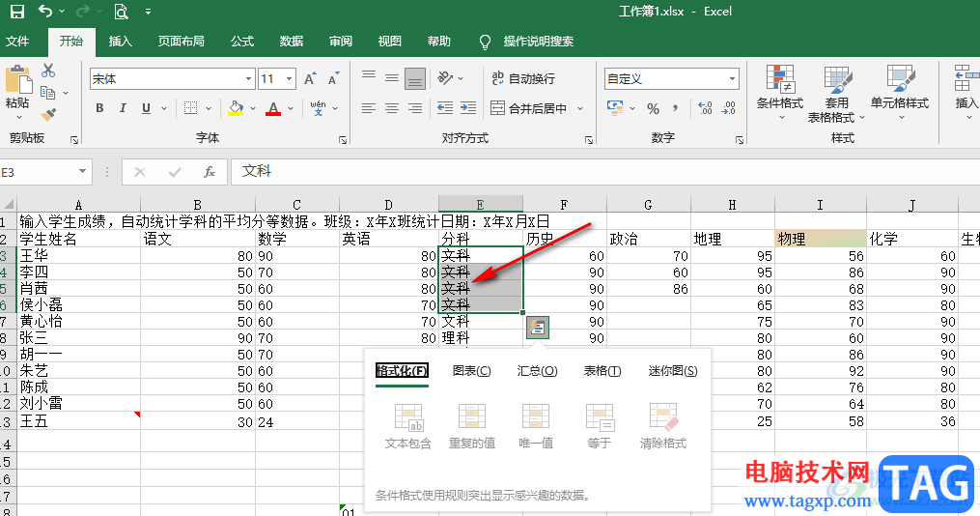Click the insert function fx button
The image size is (980, 516).
click(x=210, y=171)
